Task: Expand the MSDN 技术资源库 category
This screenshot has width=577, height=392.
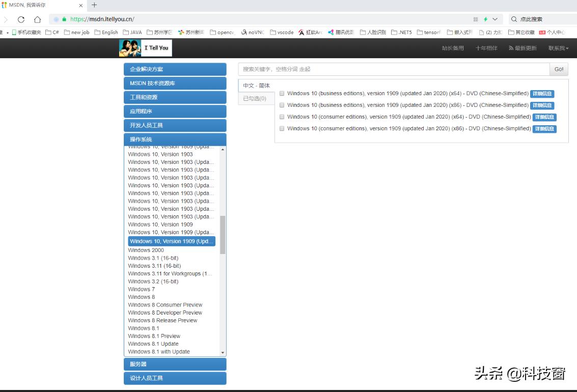Action: click(x=175, y=83)
